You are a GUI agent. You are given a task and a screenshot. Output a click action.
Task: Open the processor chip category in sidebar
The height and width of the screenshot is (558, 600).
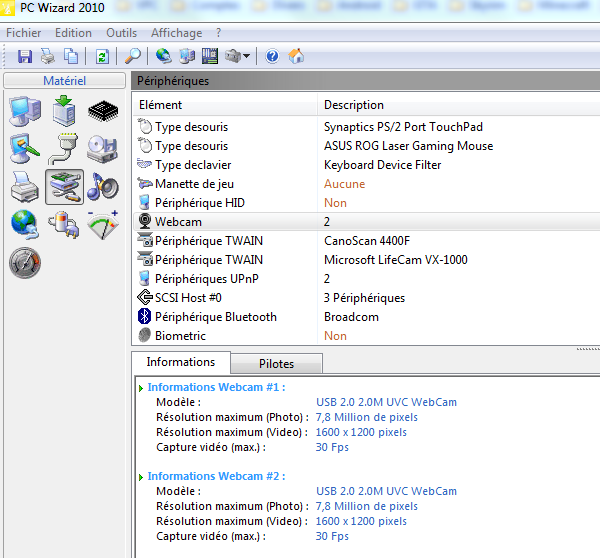104,111
